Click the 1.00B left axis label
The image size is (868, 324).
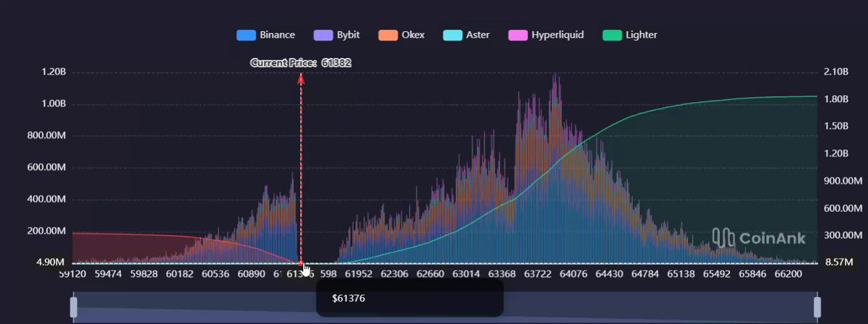point(53,103)
